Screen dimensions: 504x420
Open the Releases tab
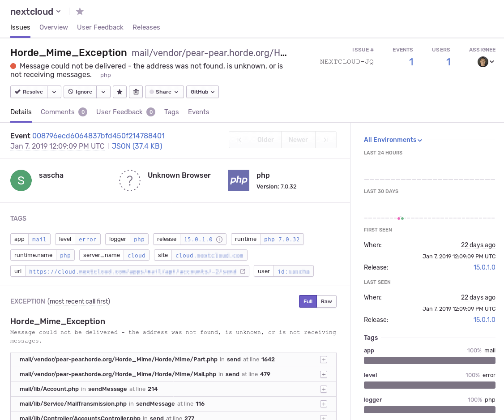click(146, 27)
